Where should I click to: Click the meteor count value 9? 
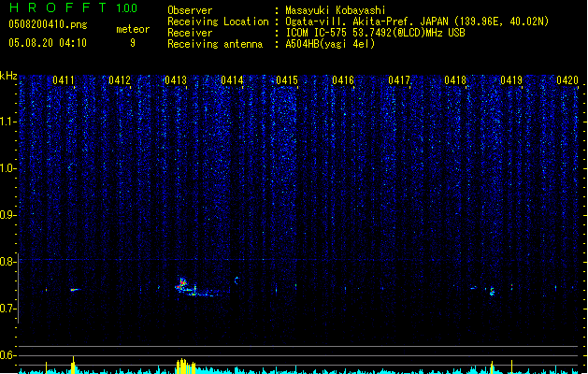click(133, 43)
